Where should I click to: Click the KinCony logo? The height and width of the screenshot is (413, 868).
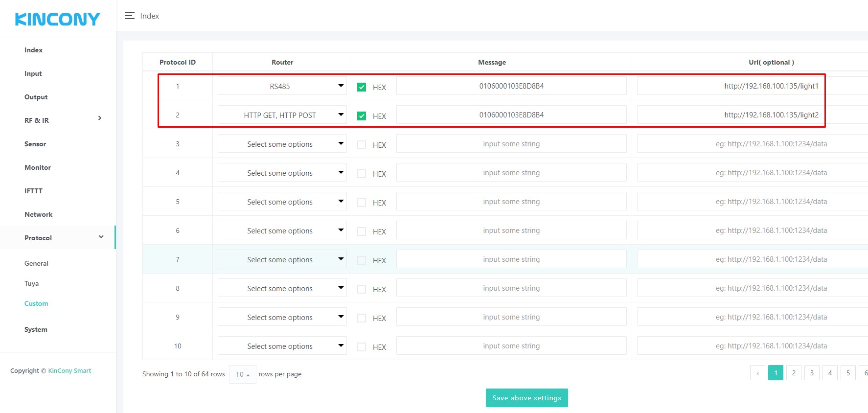[x=58, y=19]
